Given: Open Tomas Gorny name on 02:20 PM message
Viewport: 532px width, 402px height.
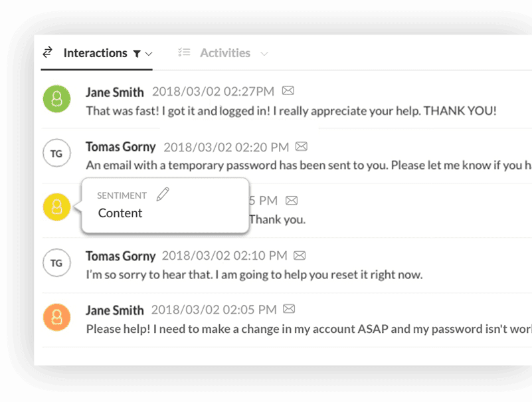Looking at the screenshot, I should pyautogui.click(x=120, y=147).
